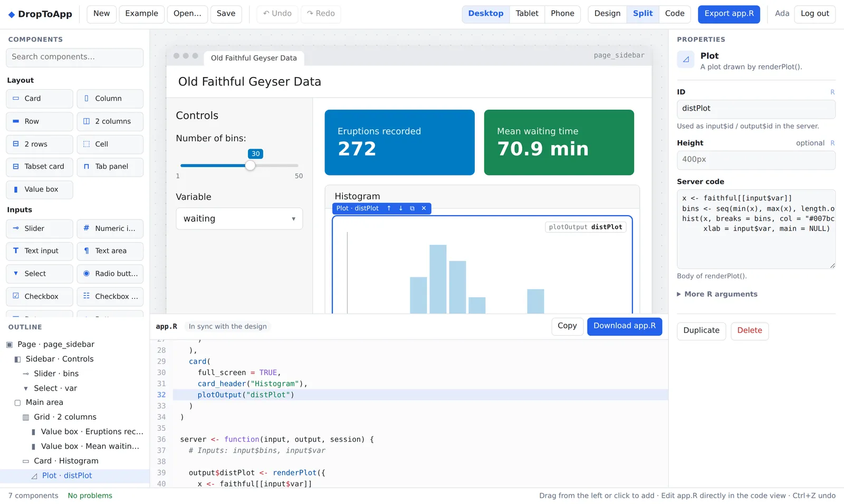Insert a Text area component
The height and width of the screenshot is (504, 844).
[110, 251]
